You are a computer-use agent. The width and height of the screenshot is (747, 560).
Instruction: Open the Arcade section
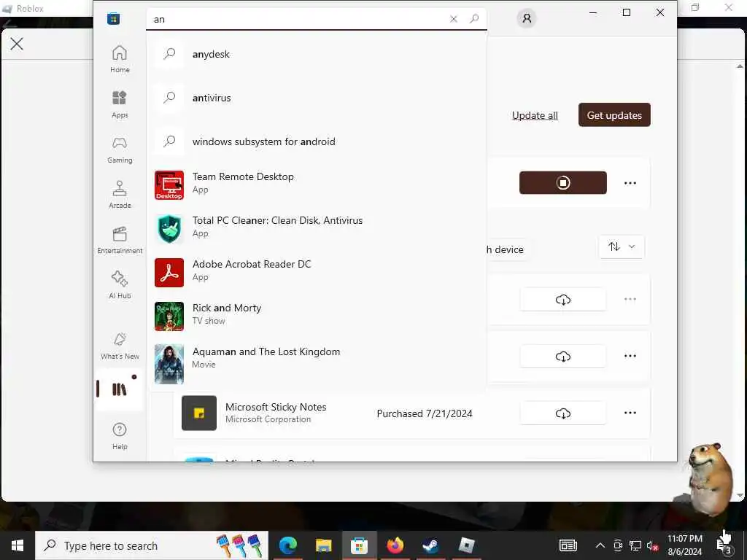tap(120, 195)
